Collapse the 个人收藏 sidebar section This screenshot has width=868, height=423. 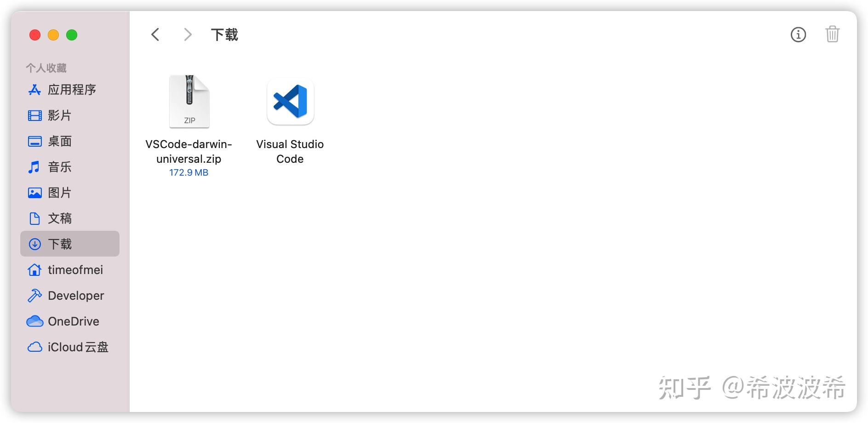[46, 67]
